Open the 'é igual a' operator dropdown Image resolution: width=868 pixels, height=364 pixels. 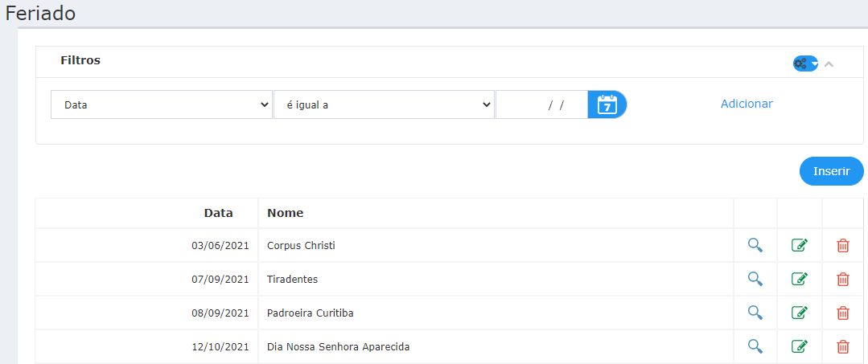click(x=385, y=104)
